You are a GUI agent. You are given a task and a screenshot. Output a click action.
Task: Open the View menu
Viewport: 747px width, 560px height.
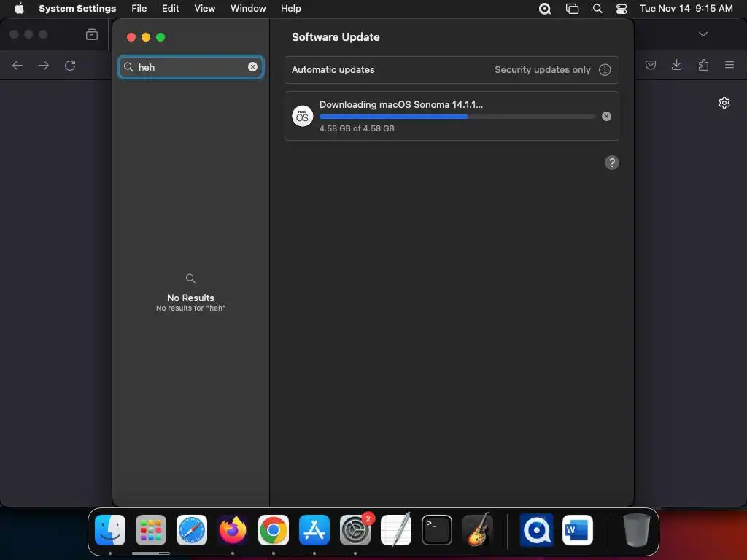click(204, 9)
